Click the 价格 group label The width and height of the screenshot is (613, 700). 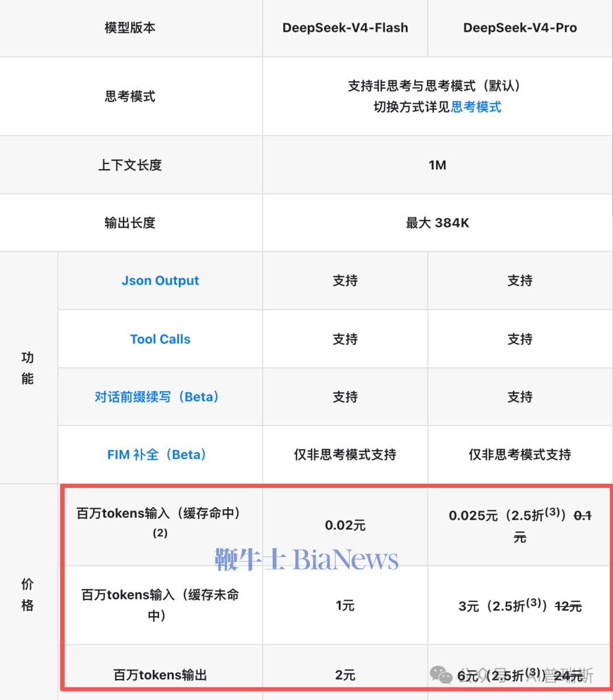27,594
